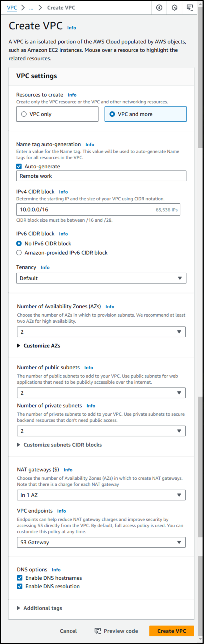Disable the Enable DNS hostnames checkbox

click(20, 578)
